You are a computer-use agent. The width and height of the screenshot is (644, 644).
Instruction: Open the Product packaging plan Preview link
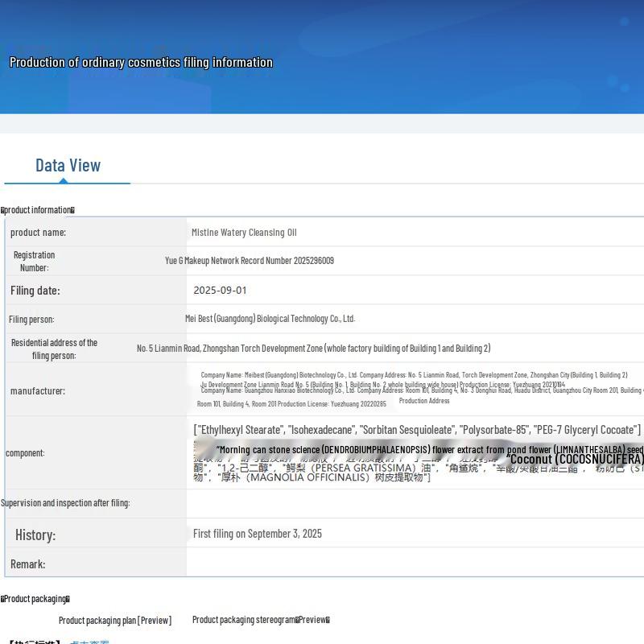pyautogui.click(x=114, y=620)
